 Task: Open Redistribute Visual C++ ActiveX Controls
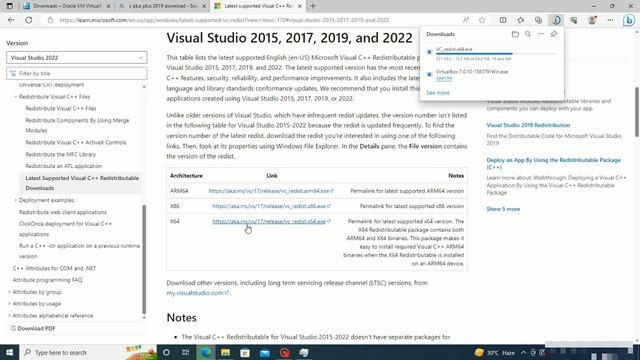pos(76,142)
